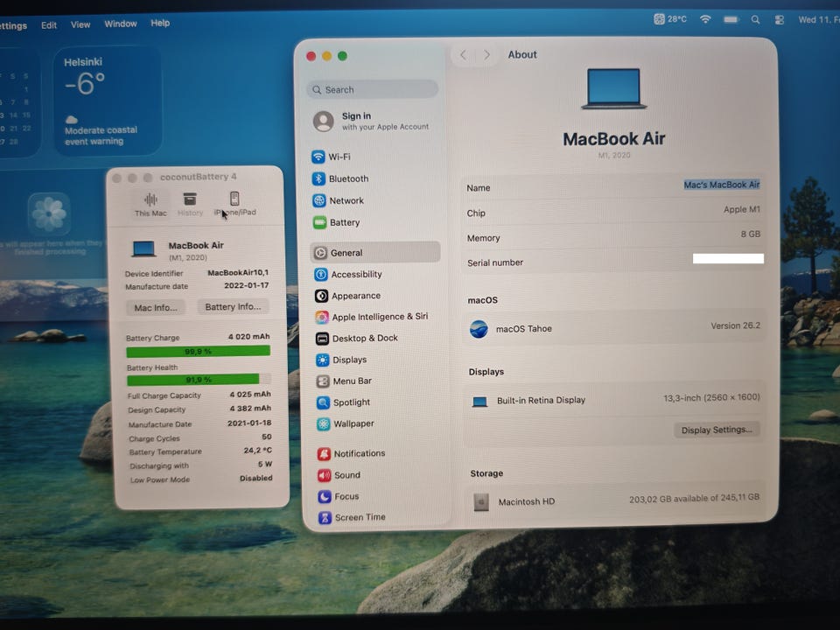
Task: Open the Helsinki weather widget
Action: (x=108, y=101)
